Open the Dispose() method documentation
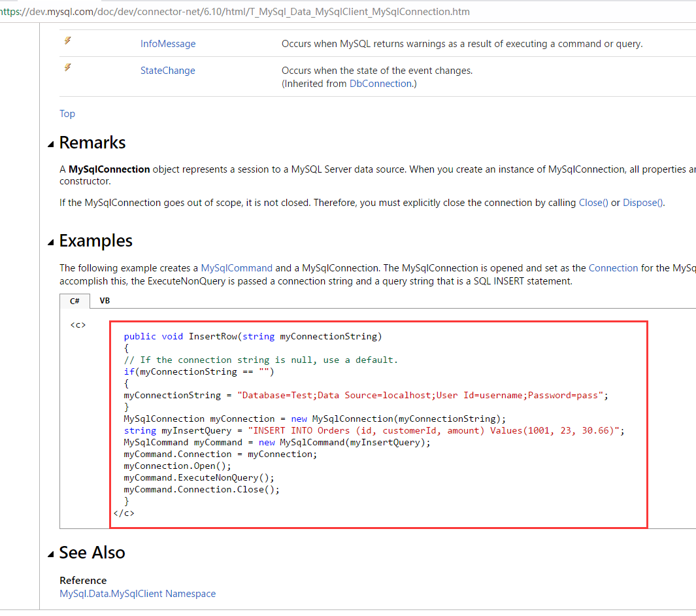Screen dimensions: 696x616 click(x=641, y=203)
